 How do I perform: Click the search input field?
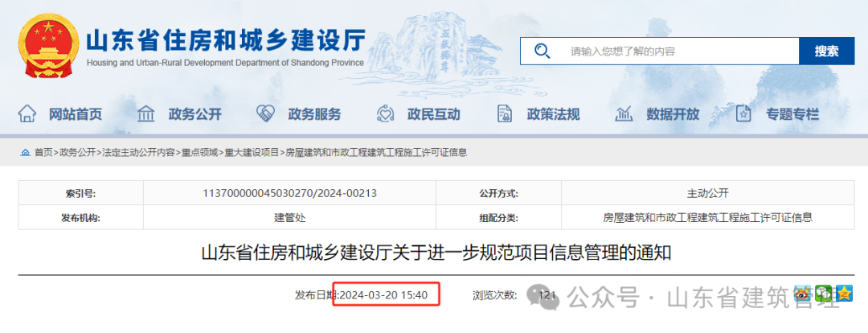coord(659,51)
